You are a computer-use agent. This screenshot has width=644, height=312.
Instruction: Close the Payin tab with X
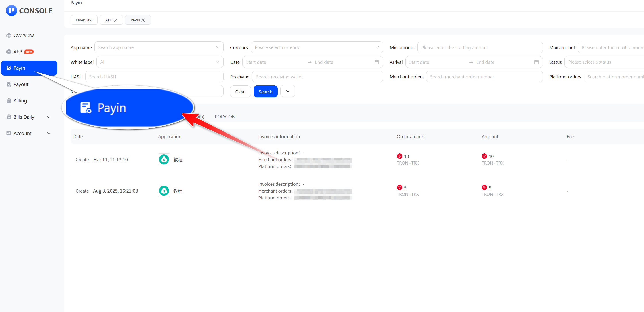click(x=143, y=20)
